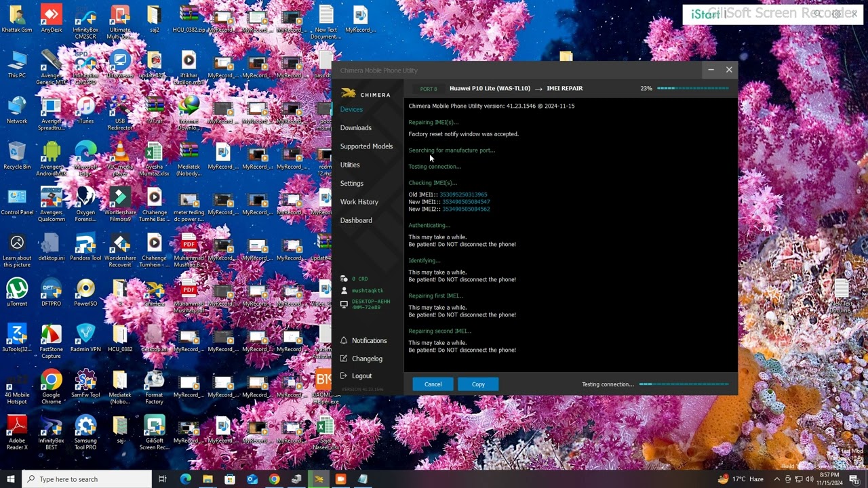Image resolution: width=868 pixels, height=488 pixels.
Task: Open Chimera Settings
Action: point(351,183)
